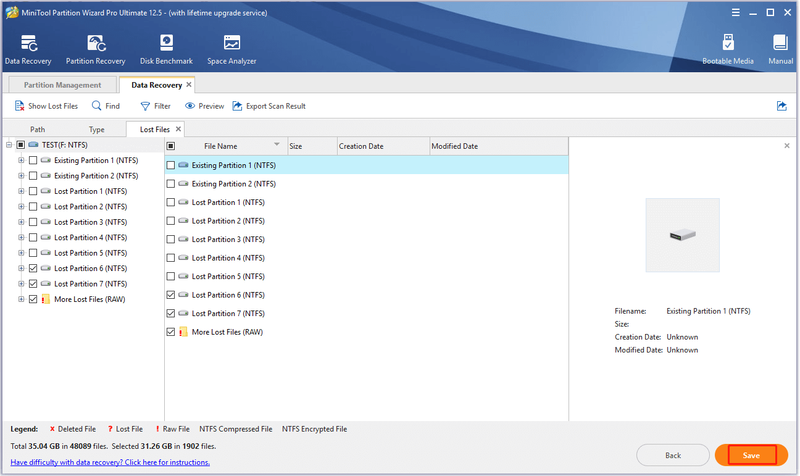The width and height of the screenshot is (800, 476).
Task: Open the Manual icon
Action: pyautogui.click(x=780, y=43)
